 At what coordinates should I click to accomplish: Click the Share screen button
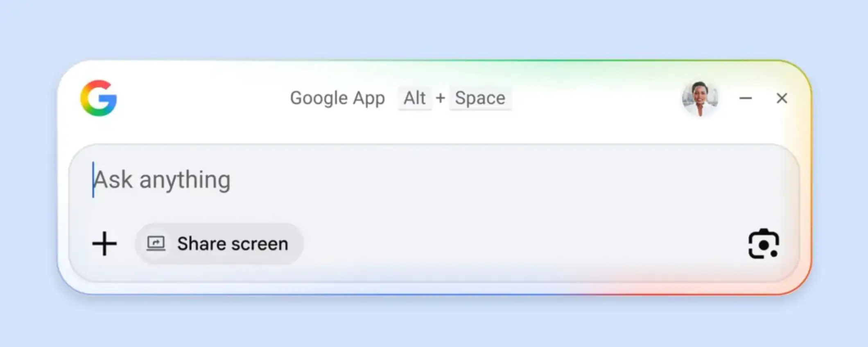tap(219, 243)
